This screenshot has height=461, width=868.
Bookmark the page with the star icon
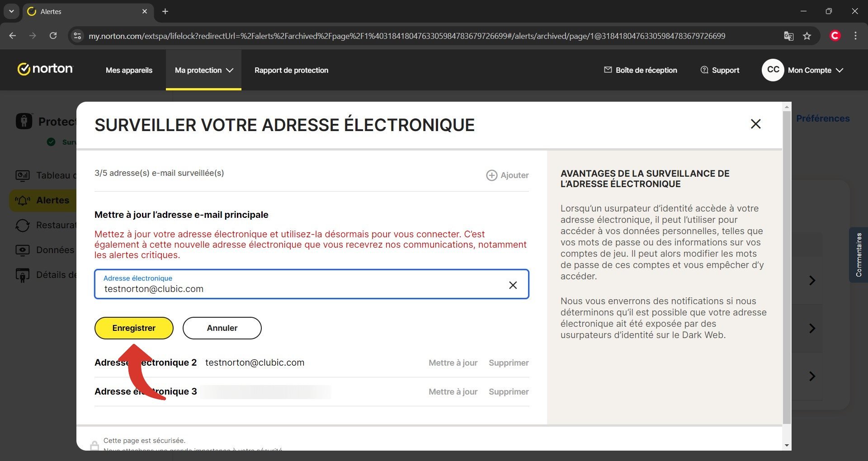(807, 36)
